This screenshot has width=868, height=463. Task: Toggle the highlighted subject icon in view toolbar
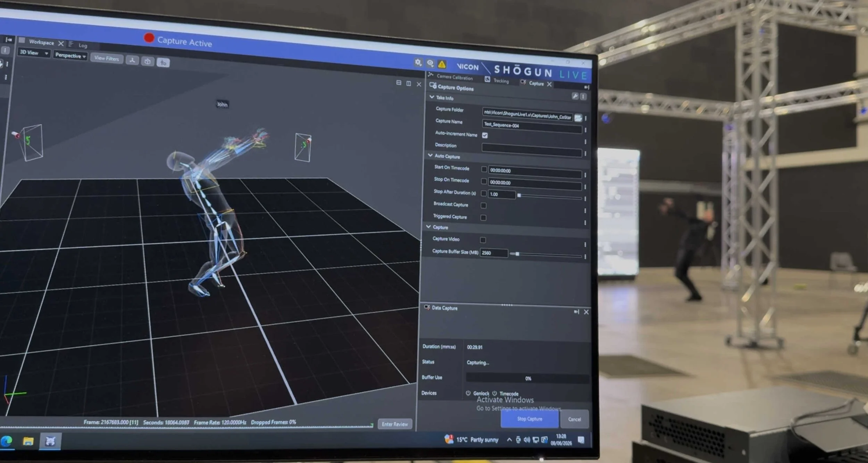click(x=163, y=63)
